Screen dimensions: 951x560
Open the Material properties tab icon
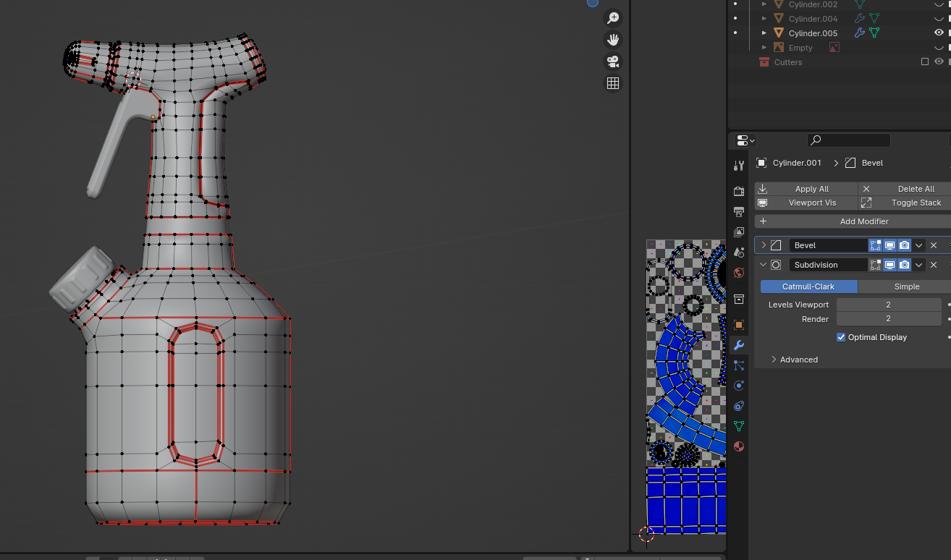click(x=739, y=446)
